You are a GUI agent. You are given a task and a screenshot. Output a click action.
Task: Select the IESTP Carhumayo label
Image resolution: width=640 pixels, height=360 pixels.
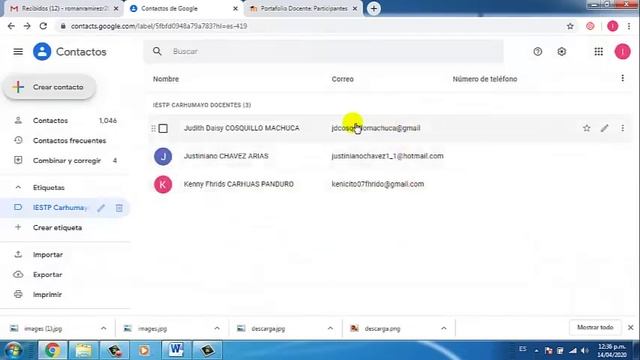pyautogui.click(x=60, y=207)
